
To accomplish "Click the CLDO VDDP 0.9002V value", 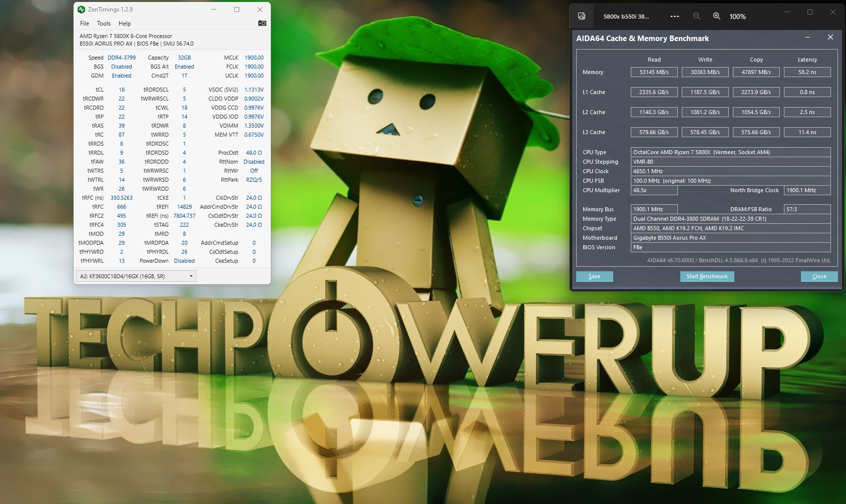I will [254, 99].
